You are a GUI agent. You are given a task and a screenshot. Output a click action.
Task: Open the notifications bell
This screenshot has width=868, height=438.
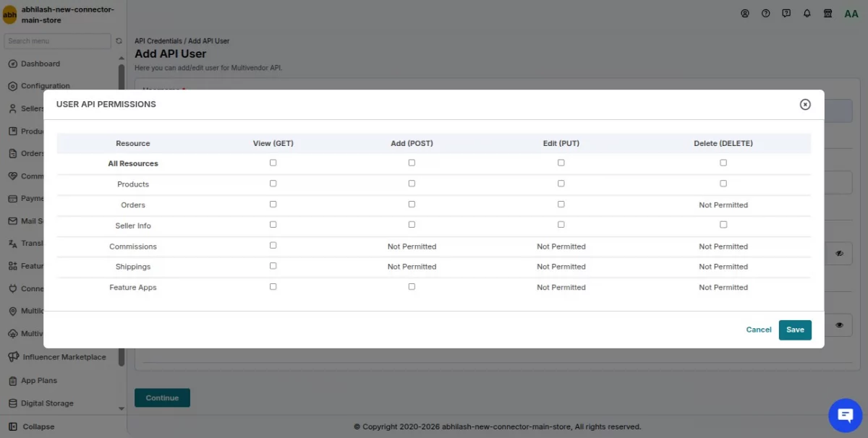tap(807, 14)
